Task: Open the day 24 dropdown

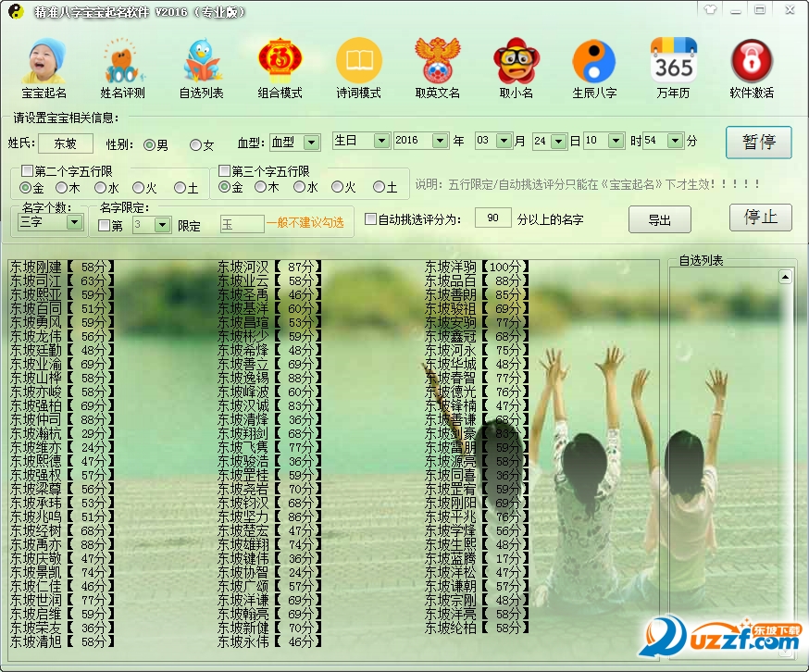Action: tap(559, 141)
